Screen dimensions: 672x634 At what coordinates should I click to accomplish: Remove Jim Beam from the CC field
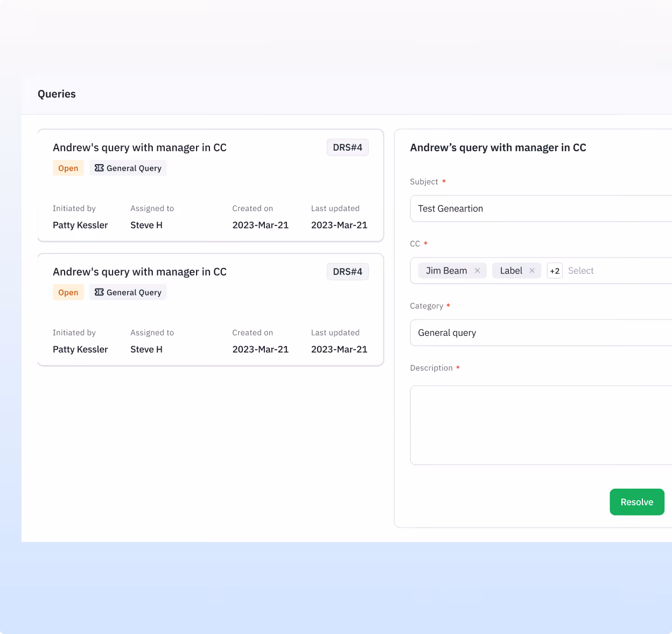(x=477, y=271)
